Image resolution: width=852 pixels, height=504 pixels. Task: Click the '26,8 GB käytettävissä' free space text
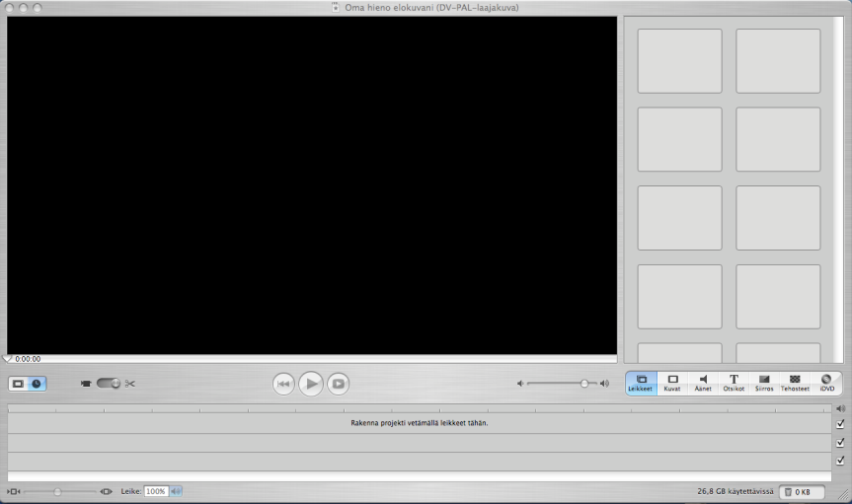736,491
